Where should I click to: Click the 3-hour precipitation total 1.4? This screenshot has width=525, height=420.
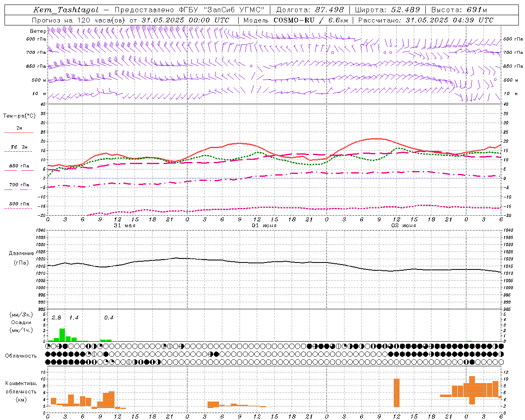click(73, 318)
